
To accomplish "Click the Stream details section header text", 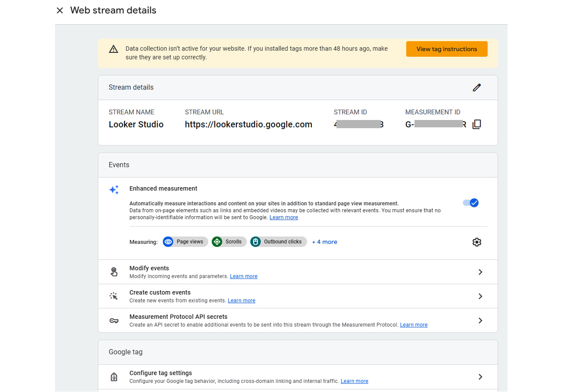I will 131,87.
